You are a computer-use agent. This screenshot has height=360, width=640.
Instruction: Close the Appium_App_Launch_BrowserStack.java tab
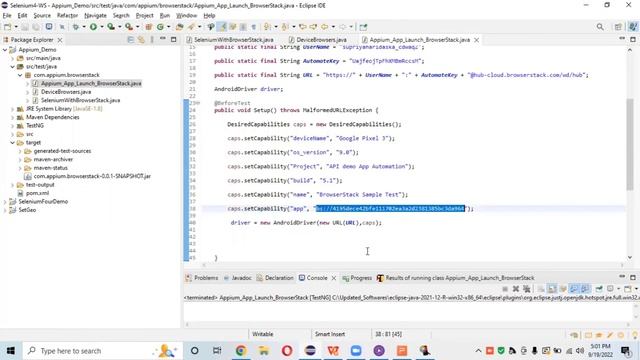pyautogui.click(x=476, y=40)
